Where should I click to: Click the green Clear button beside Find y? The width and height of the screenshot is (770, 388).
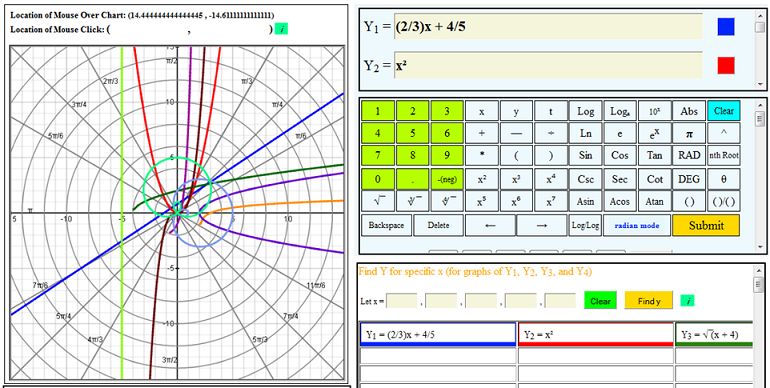point(600,301)
